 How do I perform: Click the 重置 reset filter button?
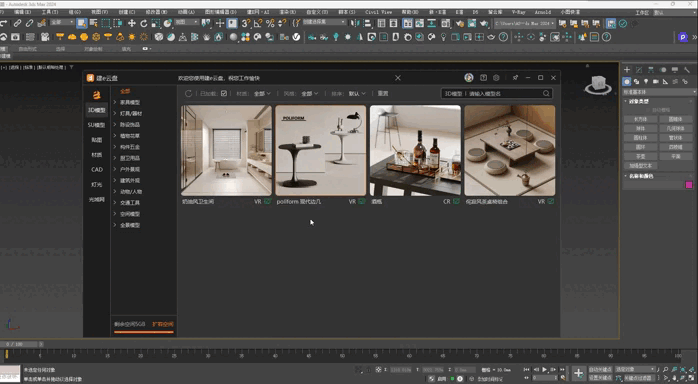tap(383, 93)
